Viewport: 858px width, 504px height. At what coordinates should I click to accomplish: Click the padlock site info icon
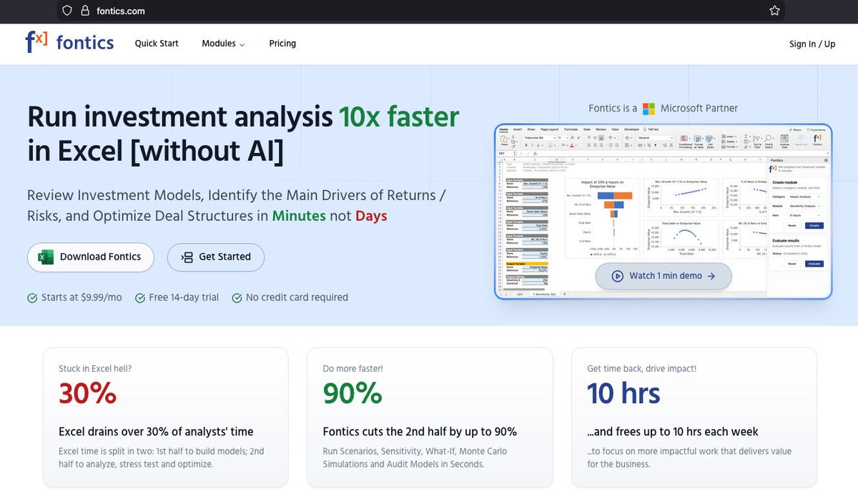(x=86, y=11)
